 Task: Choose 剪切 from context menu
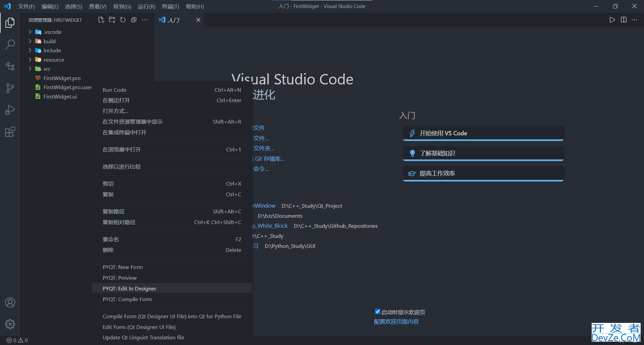coord(172,184)
